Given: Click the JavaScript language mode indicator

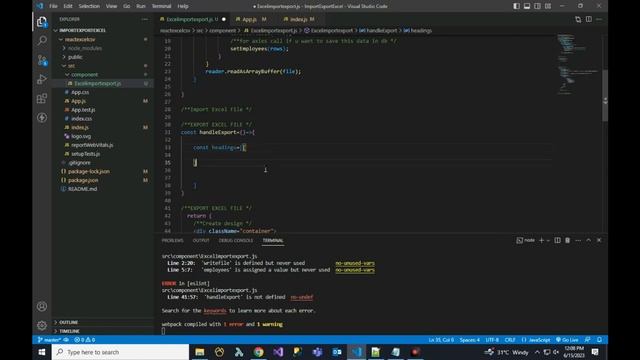Looking at the screenshot, I should click(536, 340).
